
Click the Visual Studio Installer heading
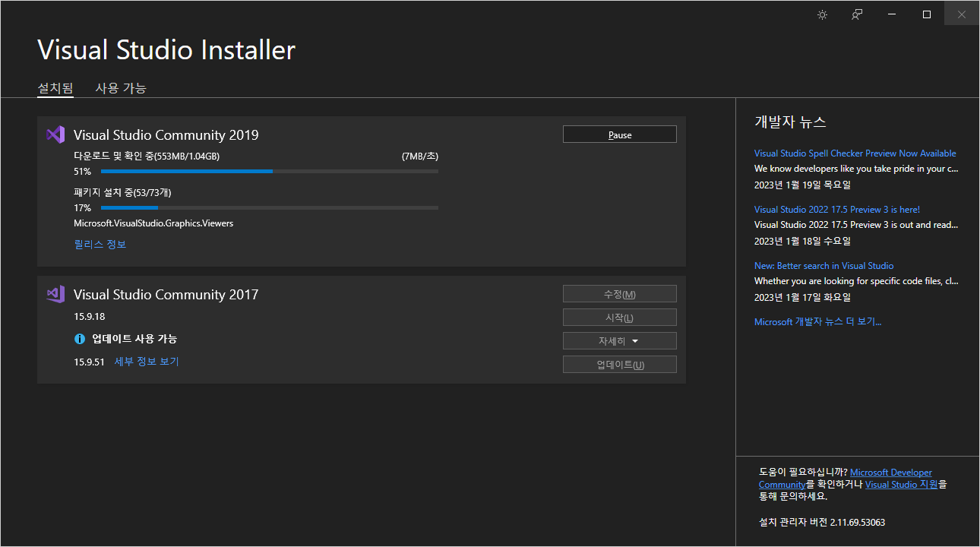coord(166,50)
